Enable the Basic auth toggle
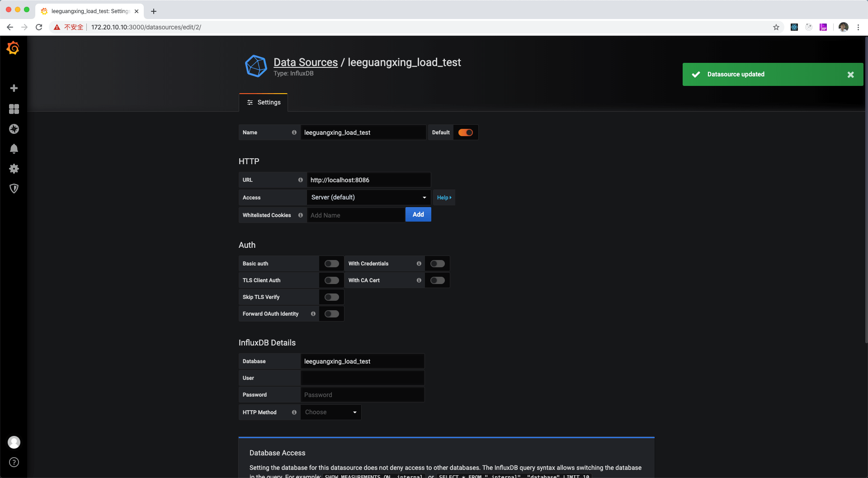The width and height of the screenshot is (868, 478). [331, 264]
